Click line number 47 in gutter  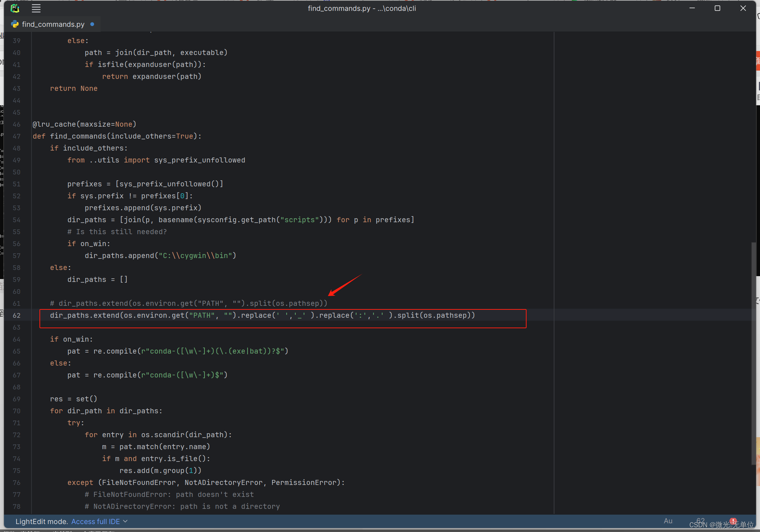17,136
